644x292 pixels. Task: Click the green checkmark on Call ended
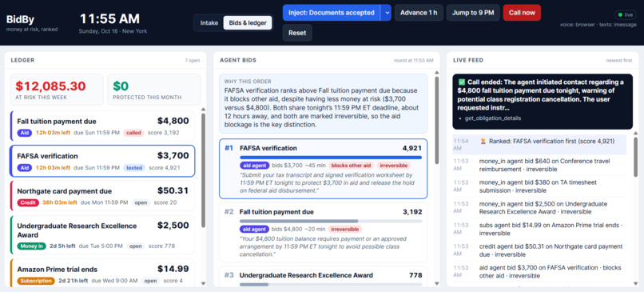pyautogui.click(x=462, y=82)
